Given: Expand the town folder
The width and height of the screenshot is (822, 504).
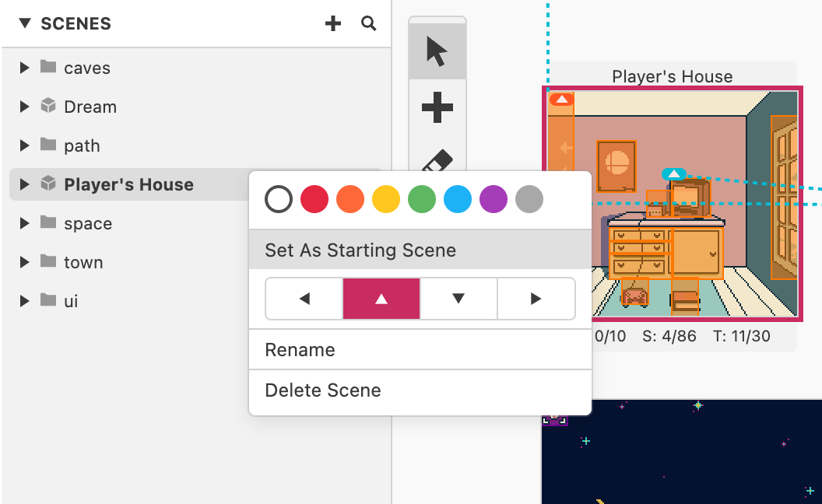Looking at the screenshot, I should click(x=25, y=262).
